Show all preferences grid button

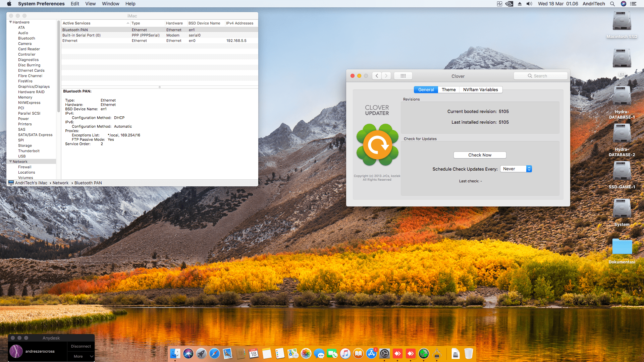click(403, 76)
